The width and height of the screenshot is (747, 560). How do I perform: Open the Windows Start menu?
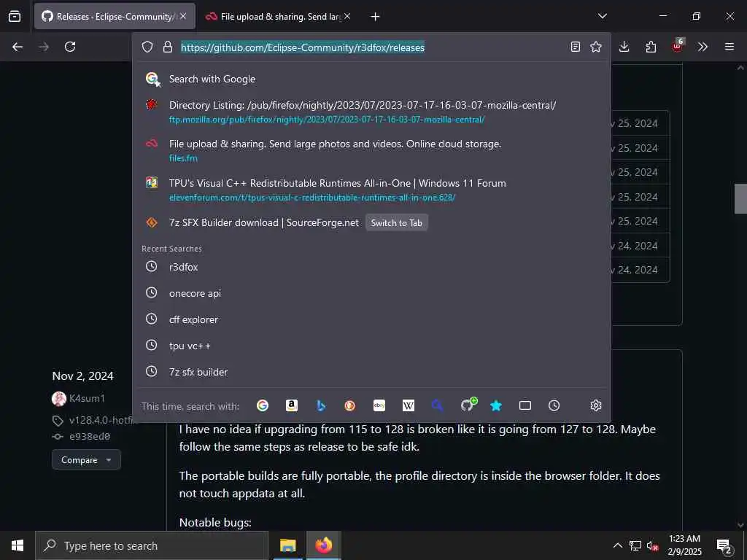(x=18, y=545)
